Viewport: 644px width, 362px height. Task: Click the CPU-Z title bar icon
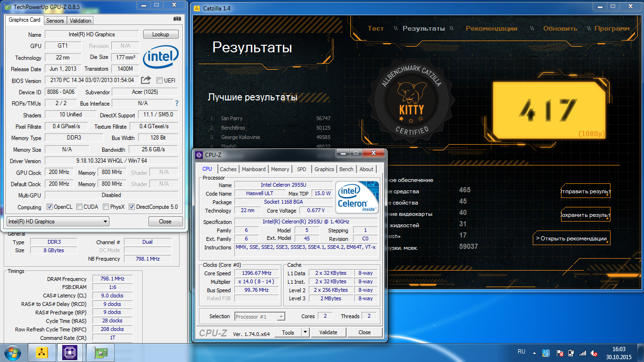tap(199, 154)
